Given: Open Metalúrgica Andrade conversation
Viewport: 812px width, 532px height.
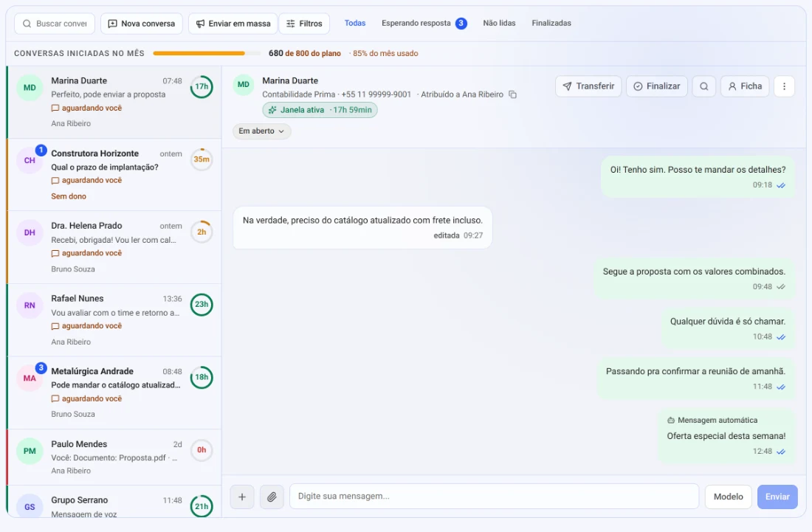Looking at the screenshot, I should tap(114, 393).
